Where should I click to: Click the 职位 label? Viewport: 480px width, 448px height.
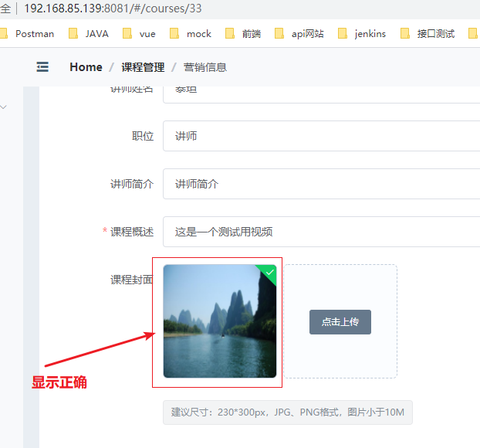[x=143, y=136]
